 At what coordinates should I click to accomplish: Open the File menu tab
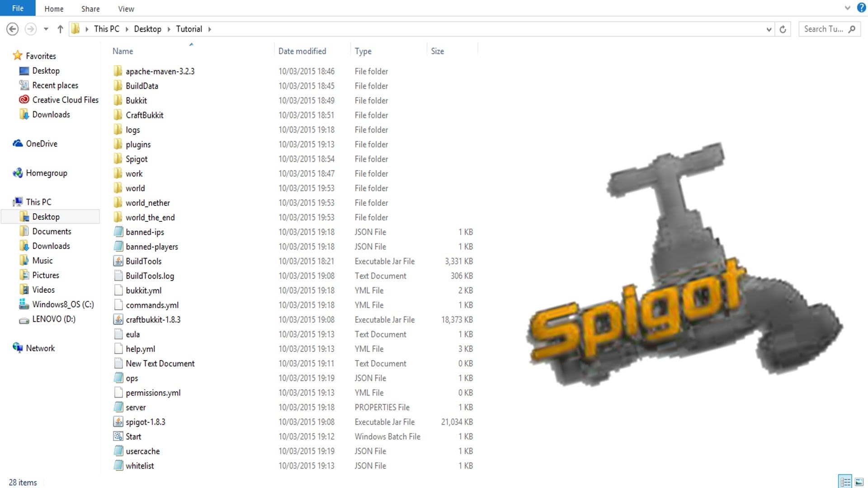(x=18, y=8)
